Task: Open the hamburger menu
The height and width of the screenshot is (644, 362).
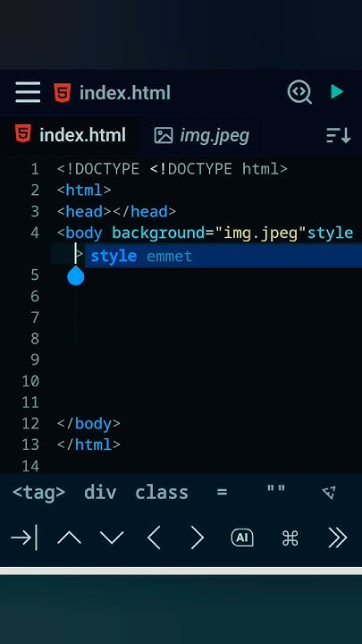Action: [x=28, y=92]
